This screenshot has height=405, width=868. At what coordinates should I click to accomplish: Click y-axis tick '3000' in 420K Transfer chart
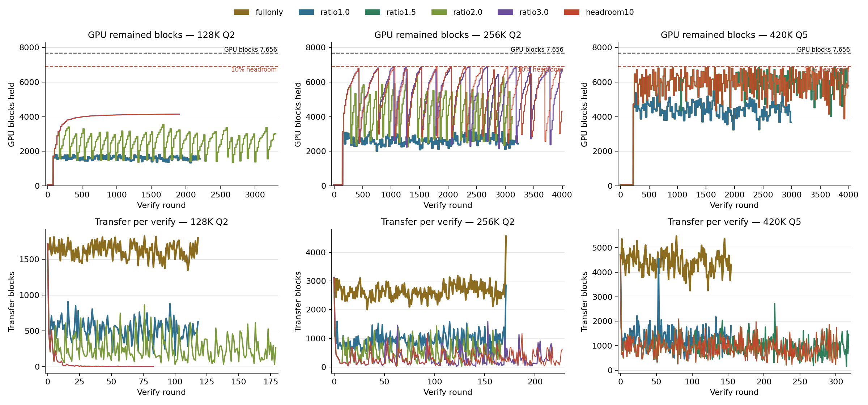coord(602,297)
